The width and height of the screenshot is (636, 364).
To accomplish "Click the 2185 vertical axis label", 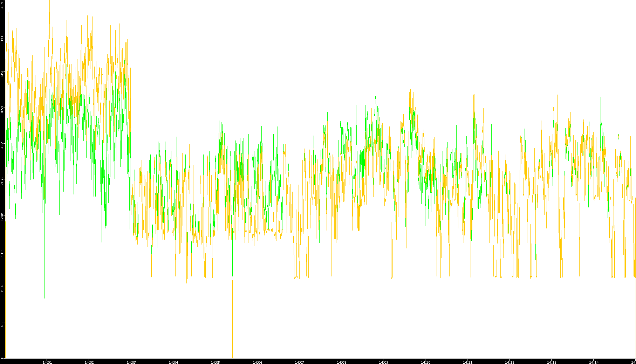I will (2, 181).
